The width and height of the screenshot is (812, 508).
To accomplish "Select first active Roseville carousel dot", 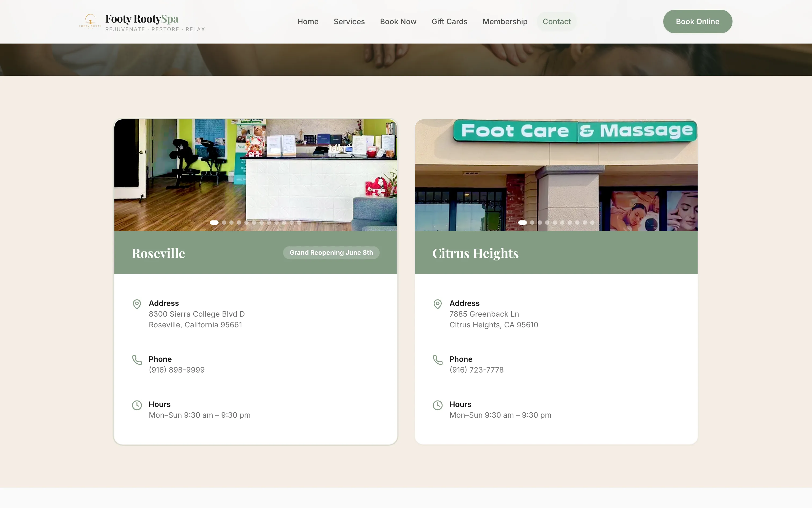I will point(214,223).
